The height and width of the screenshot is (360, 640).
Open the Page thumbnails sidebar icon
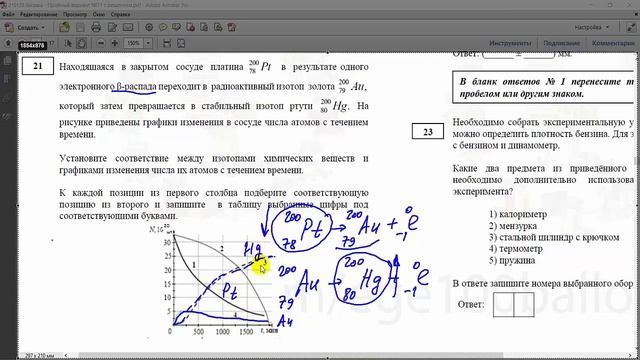[7, 61]
